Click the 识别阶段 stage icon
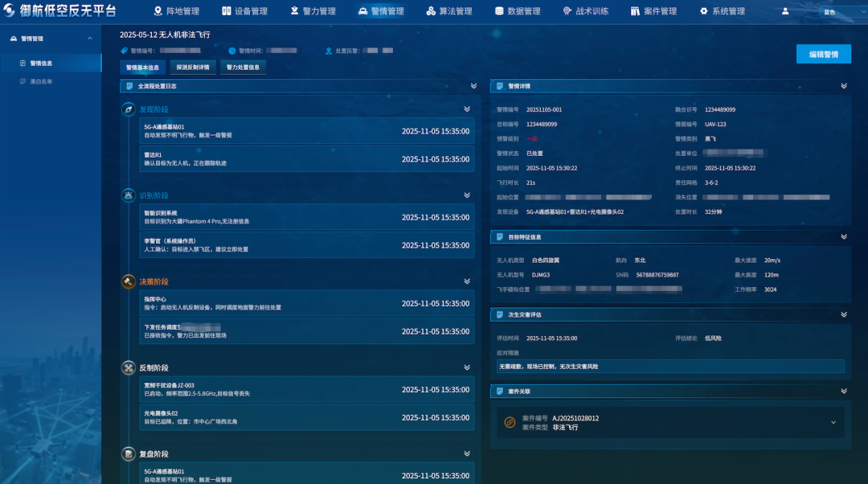Viewport: 868px width, 484px height. pyautogui.click(x=129, y=195)
